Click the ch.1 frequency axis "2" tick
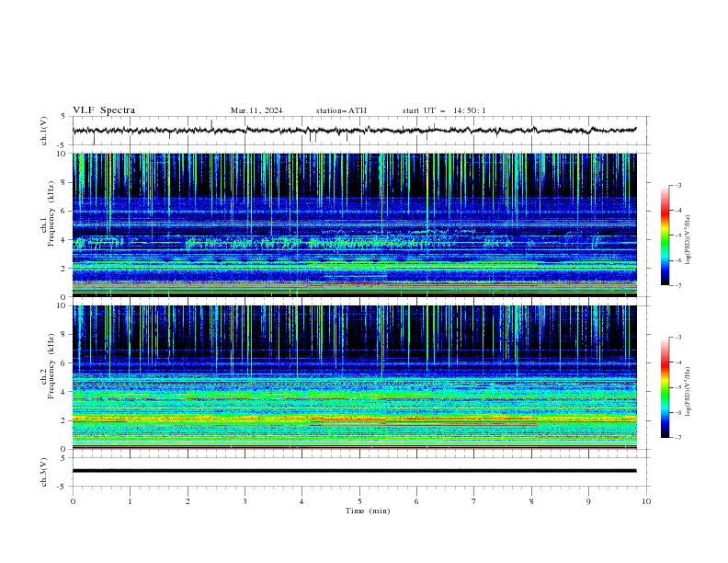The image size is (728, 563). point(64,269)
